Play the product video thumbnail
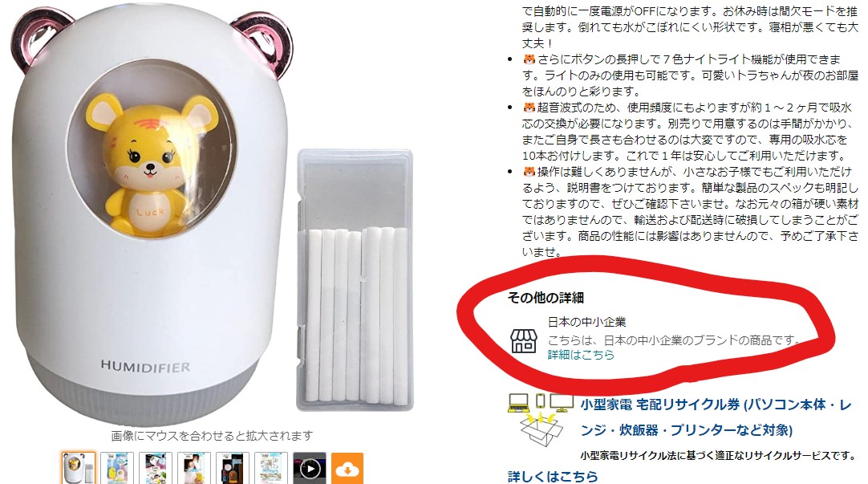The image size is (868, 484). (310, 469)
